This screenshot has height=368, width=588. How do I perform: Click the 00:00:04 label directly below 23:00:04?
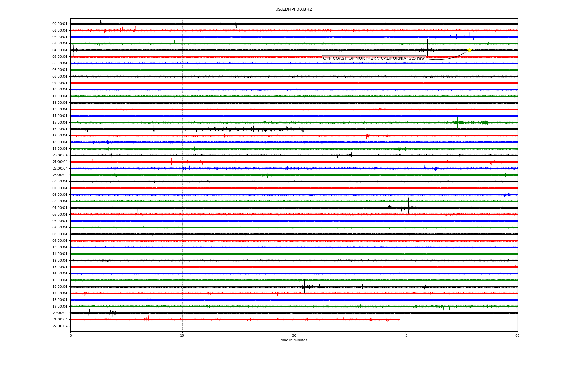pos(60,182)
